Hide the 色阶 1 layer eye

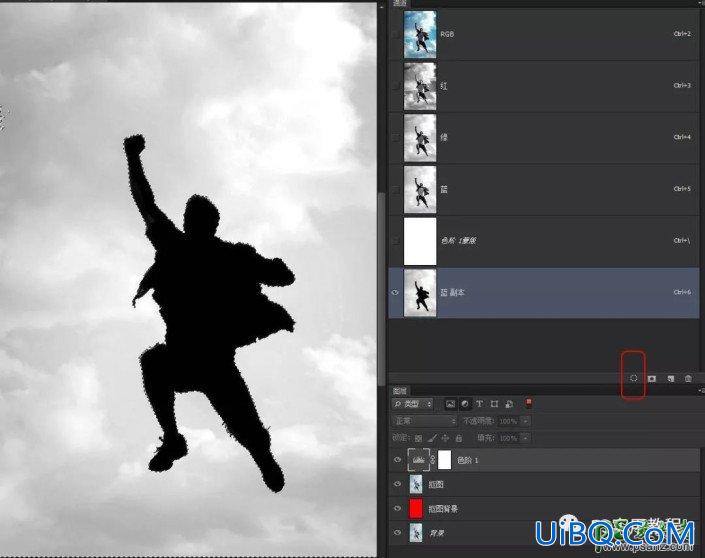(x=397, y=460)
